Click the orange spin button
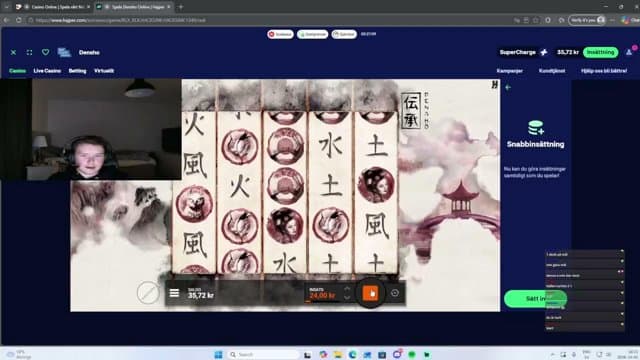 [370, 293]
